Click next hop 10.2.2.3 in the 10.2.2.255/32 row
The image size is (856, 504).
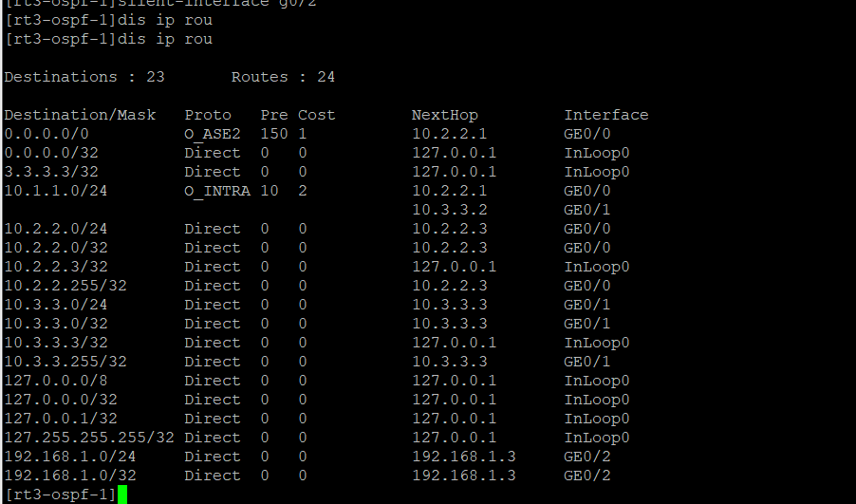pos(449,286)
